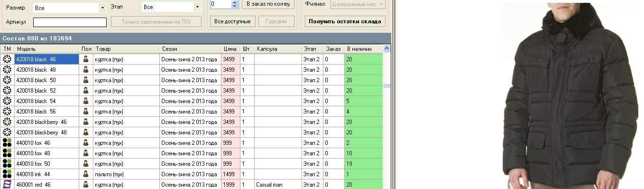Click the jacket product photo
This screenshot has width=644, height=189.
point(572,95)
